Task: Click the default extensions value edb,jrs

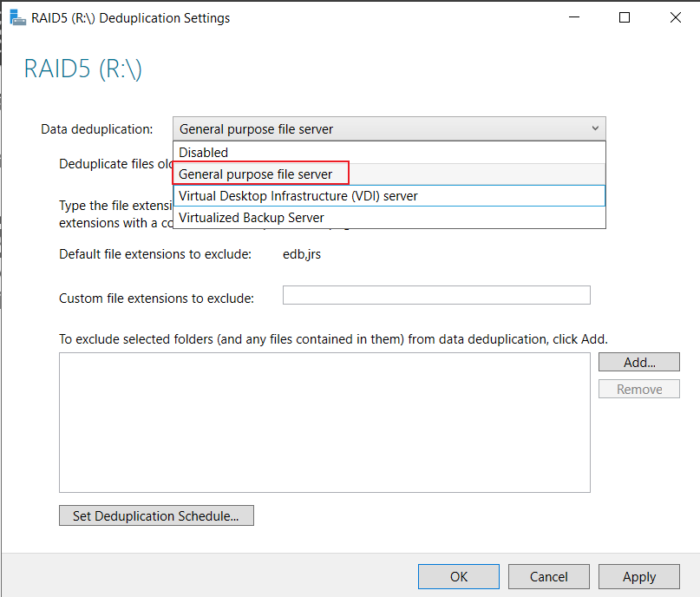Action: coord(302,254)
